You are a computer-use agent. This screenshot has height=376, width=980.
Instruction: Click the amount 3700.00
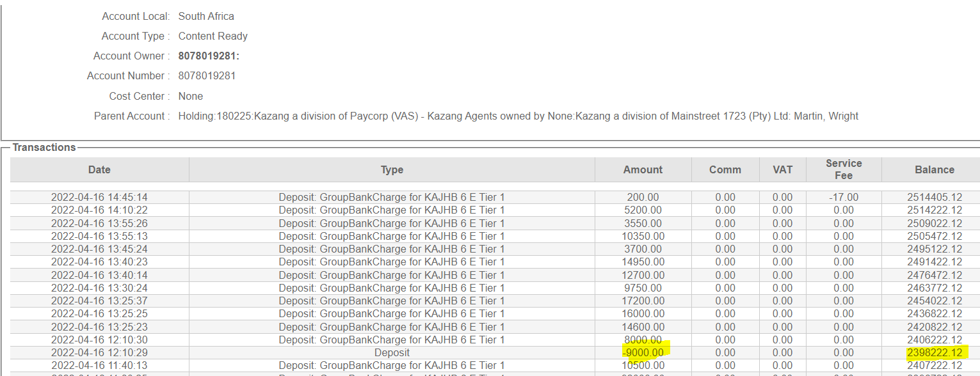tap(643, 249)
